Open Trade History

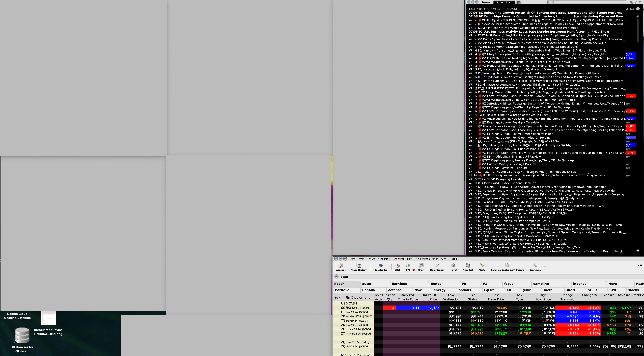click(358, 267)
